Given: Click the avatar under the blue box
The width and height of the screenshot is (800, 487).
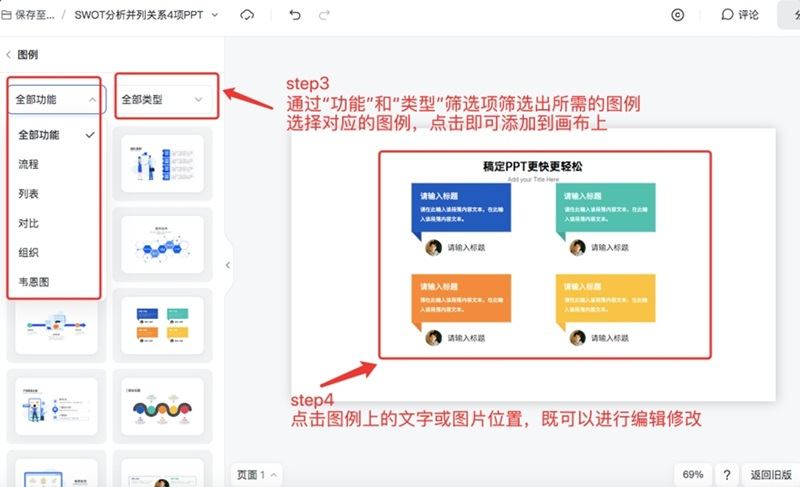Looking at the screenshot, I should [x=433, y=248].
